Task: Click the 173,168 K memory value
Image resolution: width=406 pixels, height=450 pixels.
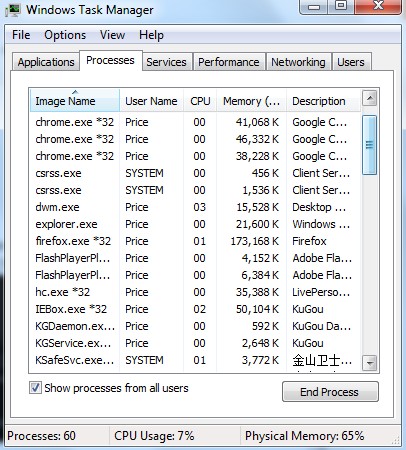Action: point(255,241)
